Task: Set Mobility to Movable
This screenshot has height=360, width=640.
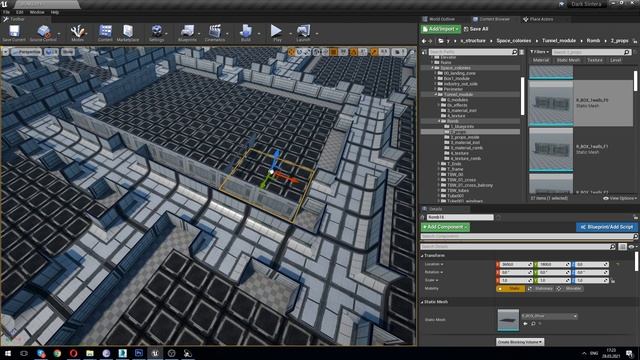Action: (570, 289)
